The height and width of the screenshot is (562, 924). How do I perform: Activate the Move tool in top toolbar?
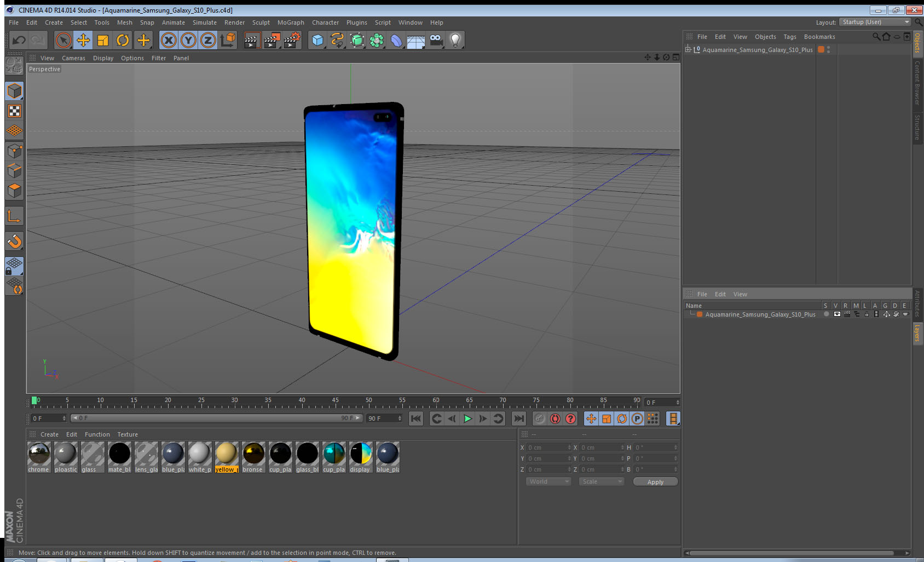pyautogui.click(x=83, y=40)
